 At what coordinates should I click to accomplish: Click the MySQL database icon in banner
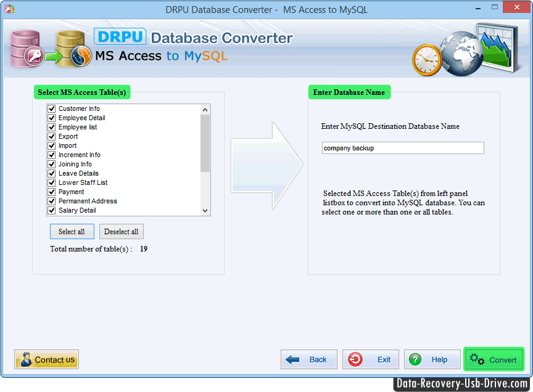(x=74, y=49)
